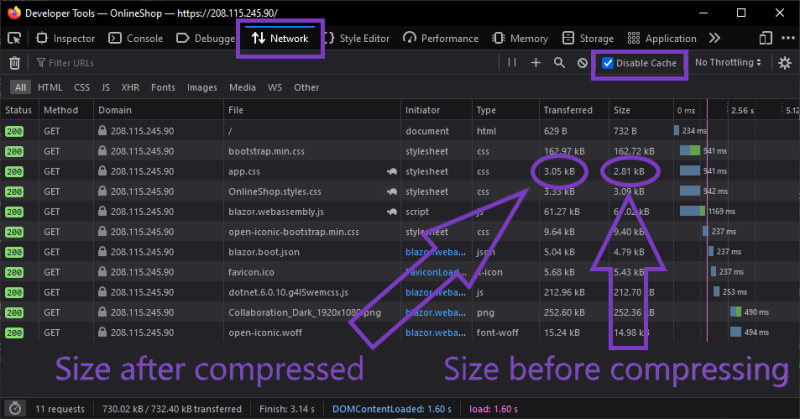Click 200 status badge of app.css row

pyautogui.click(x=14, y=171)
